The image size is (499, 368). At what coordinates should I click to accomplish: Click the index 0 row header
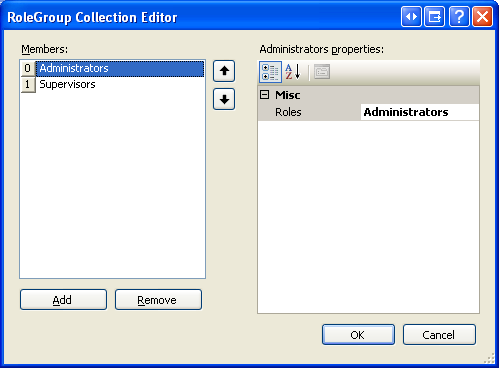click(x=28, y=68)
